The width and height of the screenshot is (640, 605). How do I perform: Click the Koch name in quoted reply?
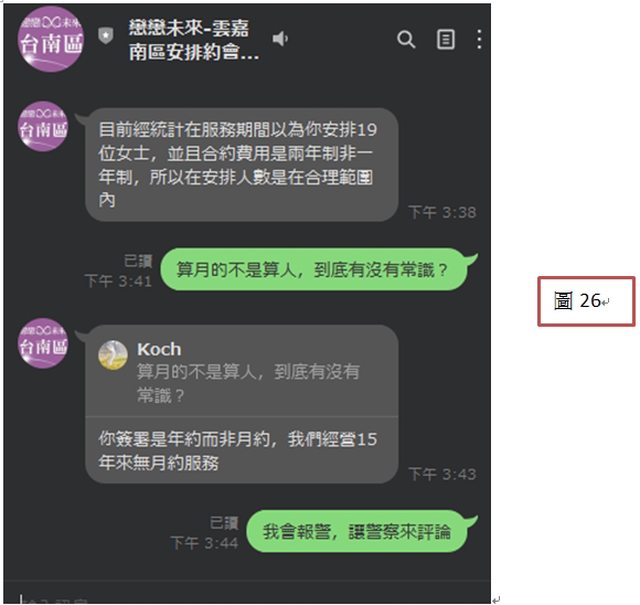click(x=159, y=349)
